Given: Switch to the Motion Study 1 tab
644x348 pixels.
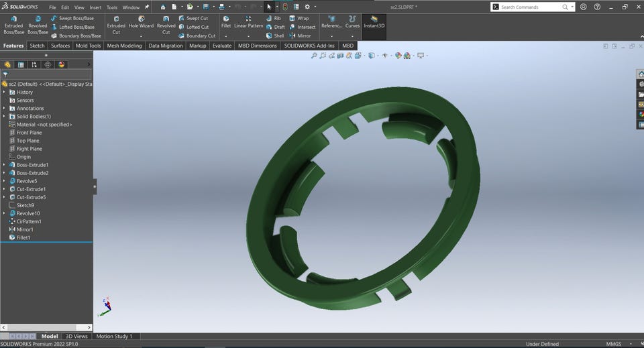Looking at the screenshot, I should pyautogui.click(x=114, y=336).
